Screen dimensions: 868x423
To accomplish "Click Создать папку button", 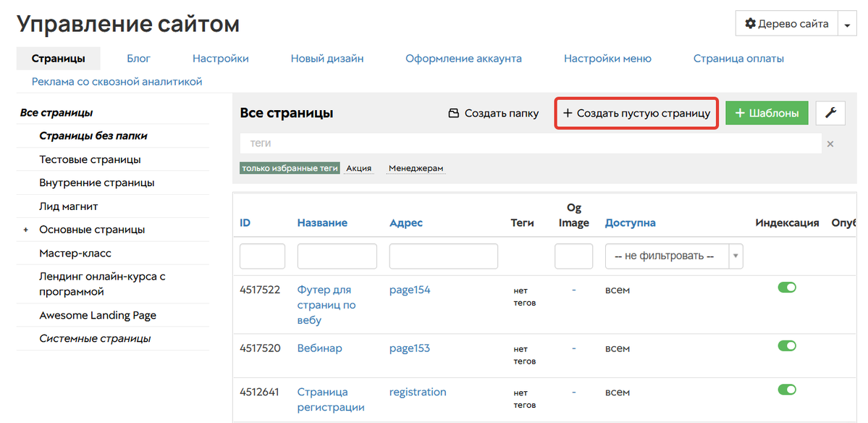I will [x=493, y=113].
